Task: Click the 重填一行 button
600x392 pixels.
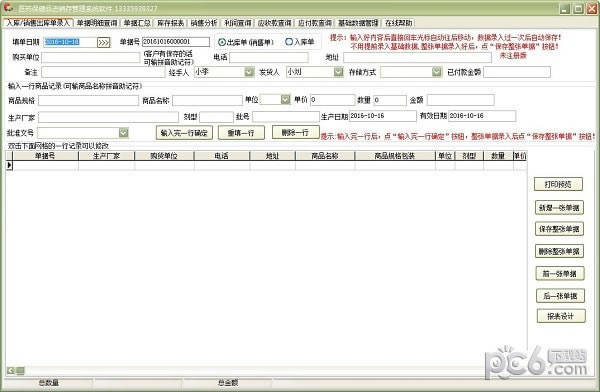Action: (241, 133)
